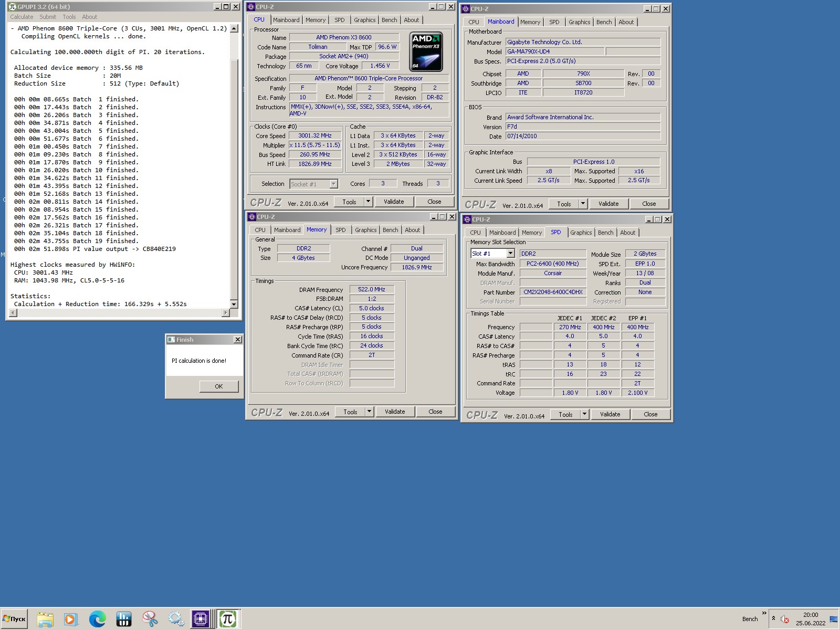Open Tools dropdown arrow in SPD window
840x630 pixels.
coord(585,414)
